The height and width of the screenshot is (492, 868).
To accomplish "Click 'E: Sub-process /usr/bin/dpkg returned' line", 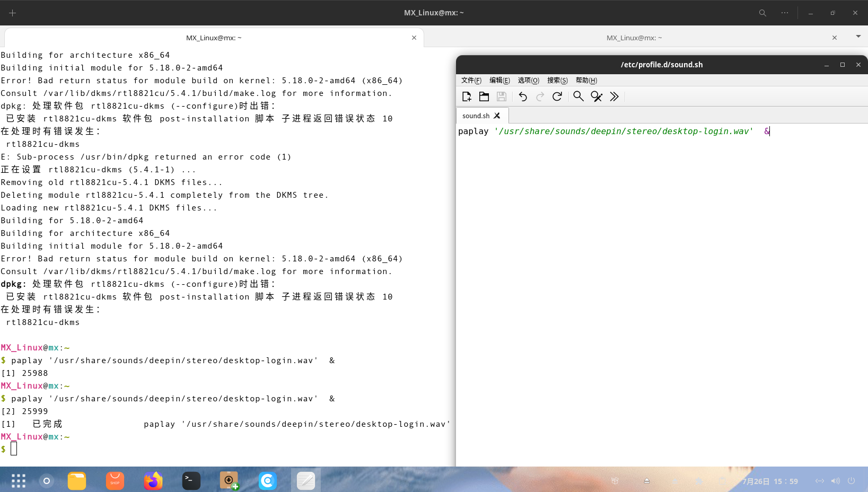I will coord(146,157).
